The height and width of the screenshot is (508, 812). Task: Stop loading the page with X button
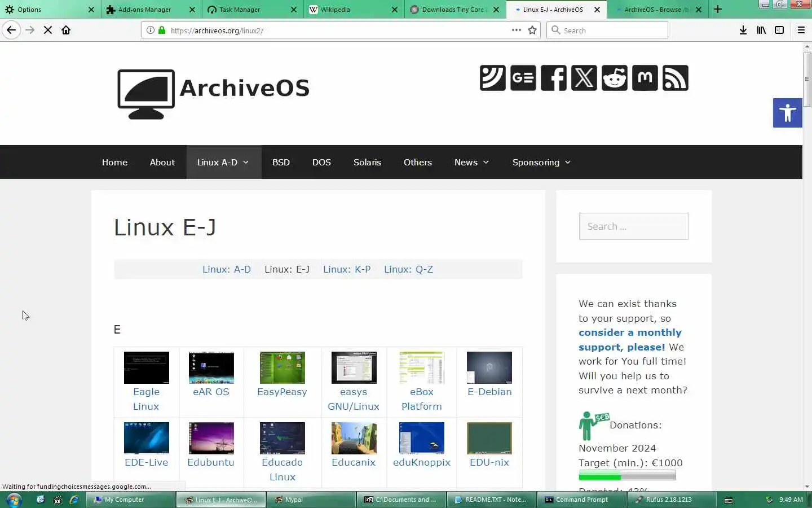tap(48, 30)
